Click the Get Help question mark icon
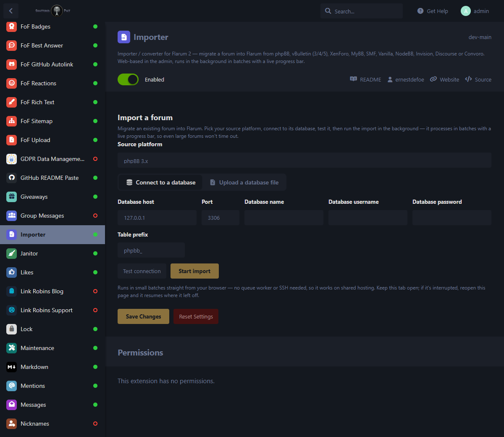The height and width of the screenshot is (437, 504). click(x=420, y=11)
